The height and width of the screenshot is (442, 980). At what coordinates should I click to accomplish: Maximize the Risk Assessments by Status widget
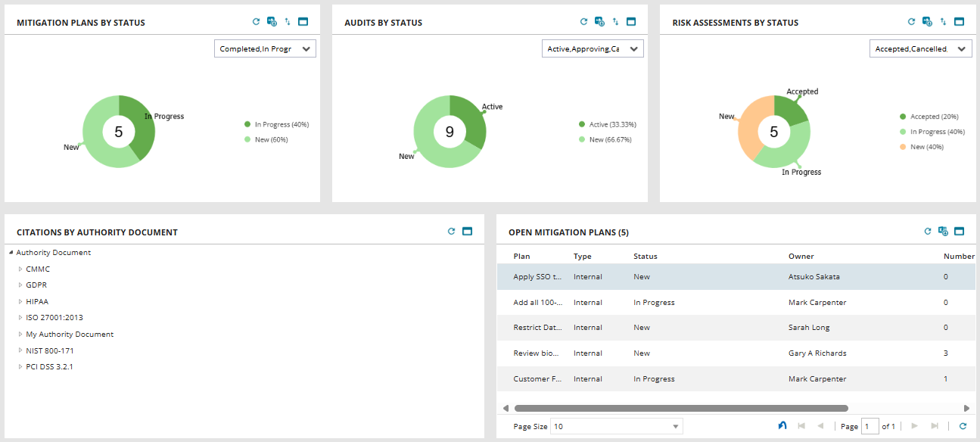(959, 22)
